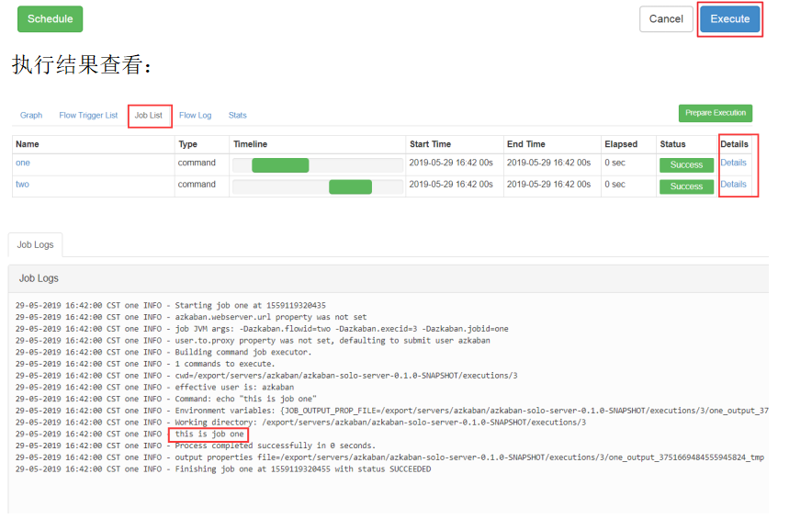
Task: Open the Graph tab
Action: click(x=31, y=115)
